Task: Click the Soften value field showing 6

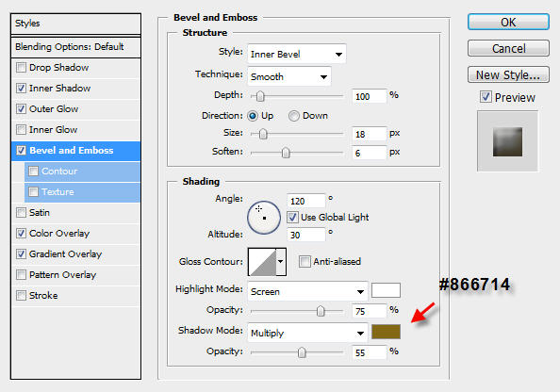Action: (x=370, y=153)
